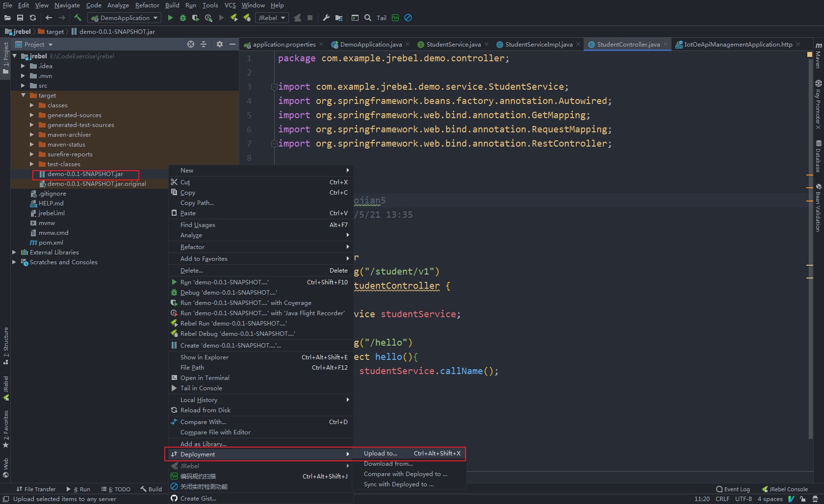Open settings with the wrench icon
Screen dimensions: 824x504
point(326,18)
